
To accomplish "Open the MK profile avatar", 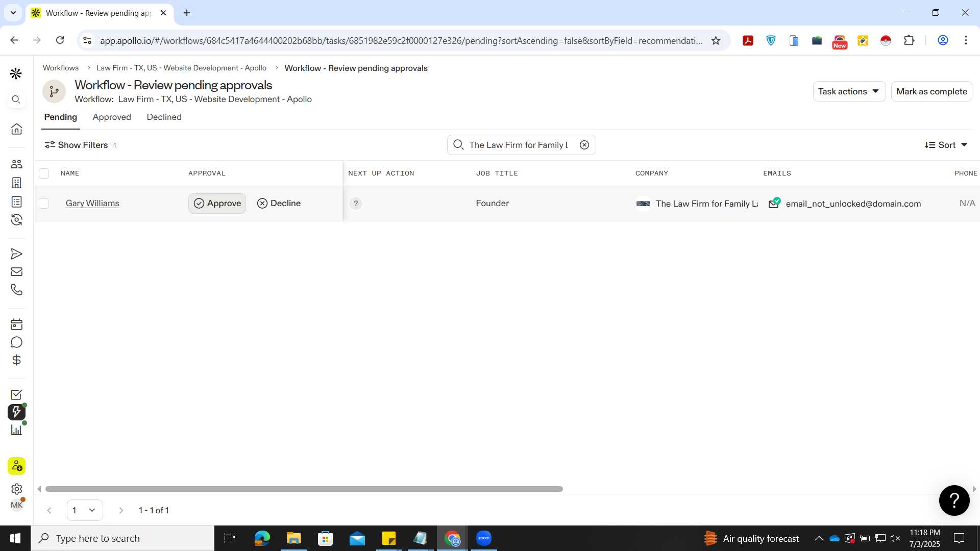I will (x=16, y=505).
